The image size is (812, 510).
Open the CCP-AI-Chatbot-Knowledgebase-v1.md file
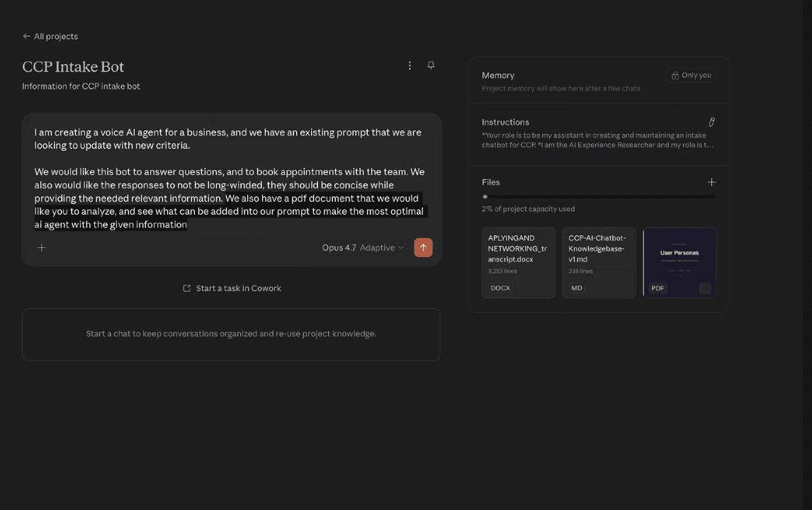pyautogui.click(x=599, y=263)
